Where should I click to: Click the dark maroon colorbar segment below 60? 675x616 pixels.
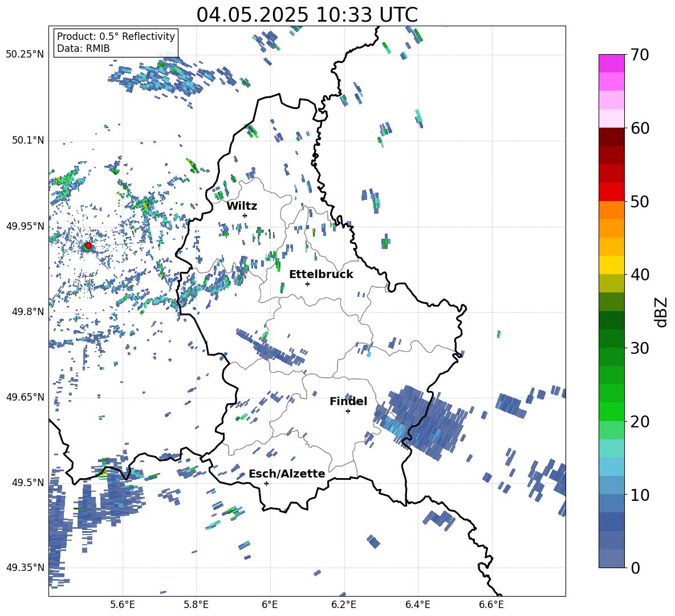(x=611, y=136)
